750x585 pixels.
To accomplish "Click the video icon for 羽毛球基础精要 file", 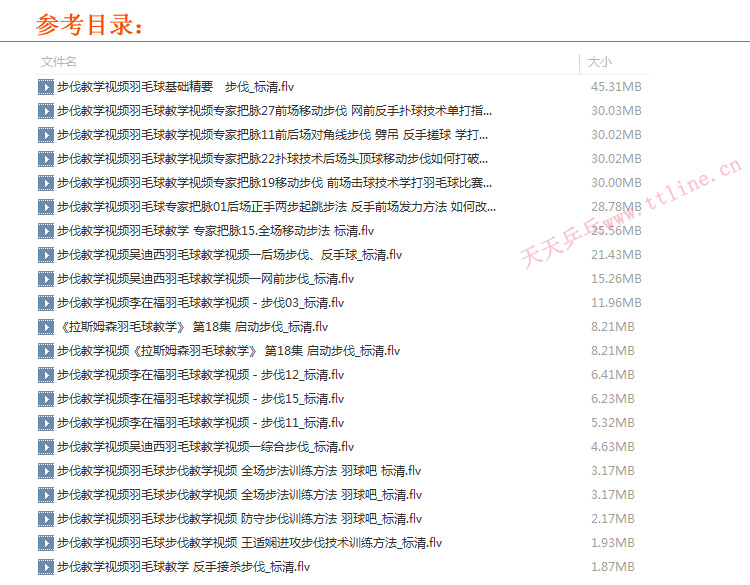I will tap(45, 87).
